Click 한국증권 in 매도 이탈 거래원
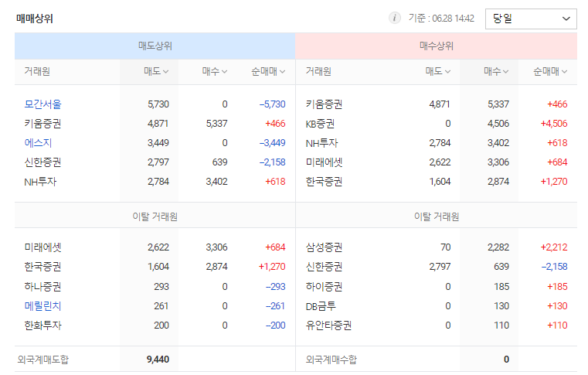The width and height of the screenshot is (588, 375). (x=42, y=267)
